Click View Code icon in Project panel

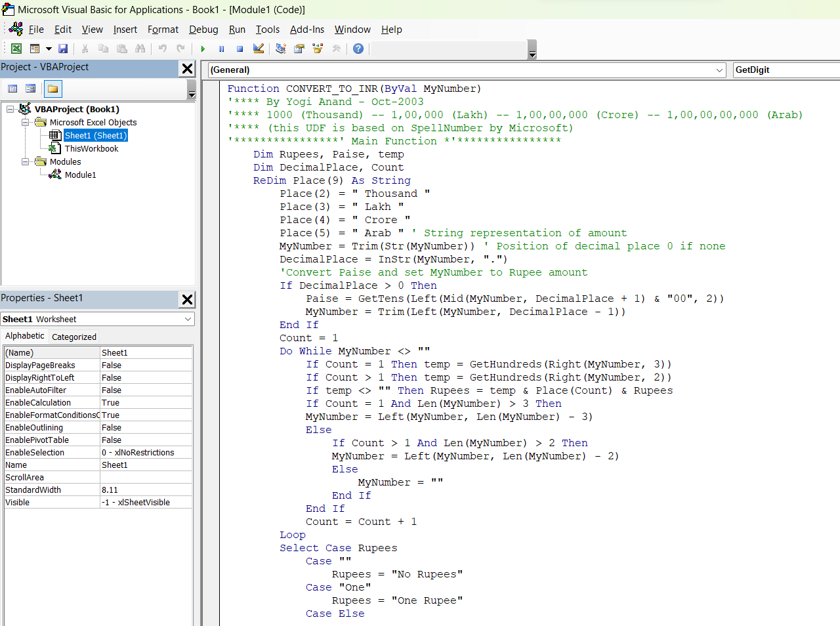point(12,89)
